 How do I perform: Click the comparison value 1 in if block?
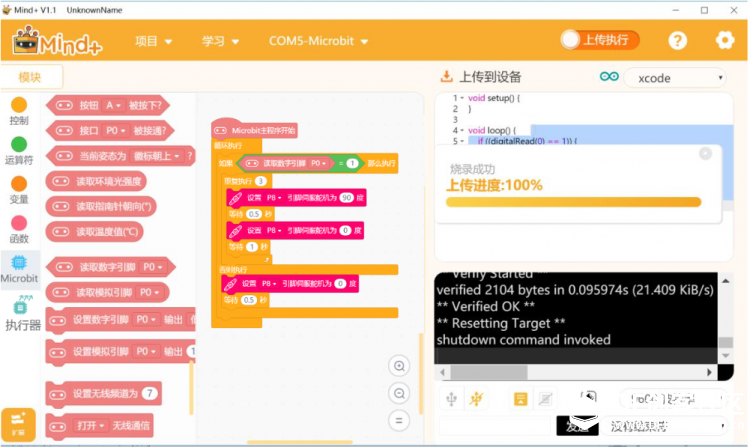[352, 164]
